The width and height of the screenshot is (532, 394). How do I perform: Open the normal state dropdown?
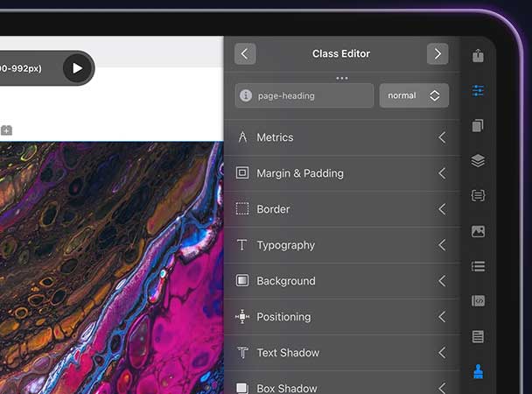tap(414, 95)
